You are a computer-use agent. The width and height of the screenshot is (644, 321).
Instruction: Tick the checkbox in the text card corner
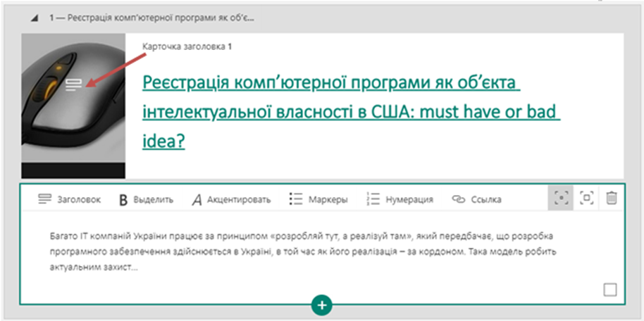click(610, 290)
